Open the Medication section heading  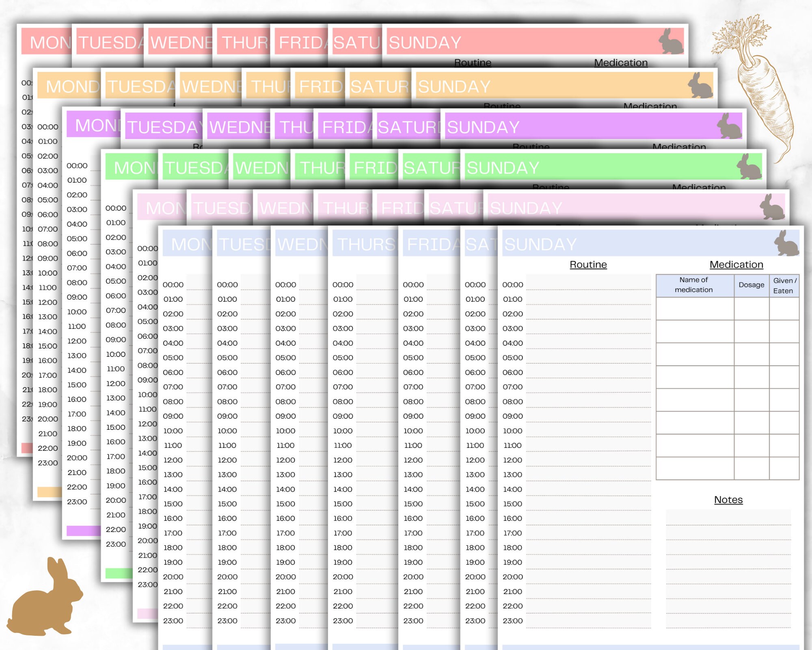pos(736,264)
